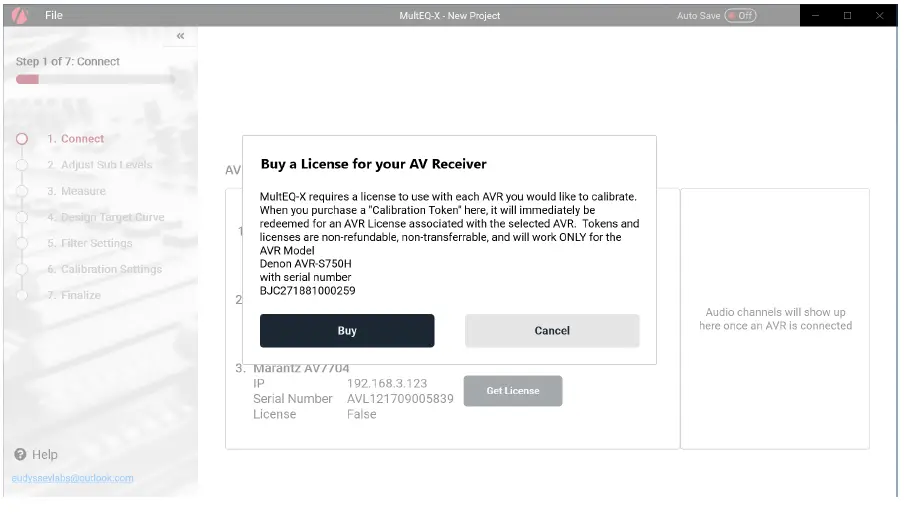The height and width of the screenshot is (514, 904).
Task: Toggle the Auto Save switch
Action: 740,16
